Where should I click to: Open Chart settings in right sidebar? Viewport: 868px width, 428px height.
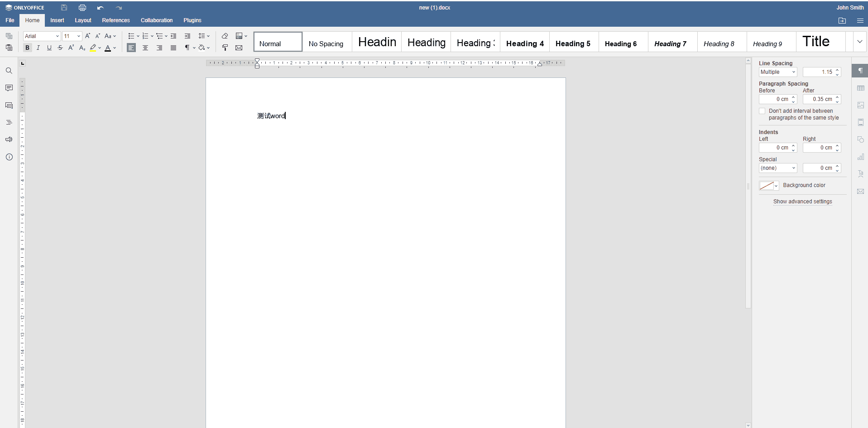pyautogui.click(x=861, y=157)
